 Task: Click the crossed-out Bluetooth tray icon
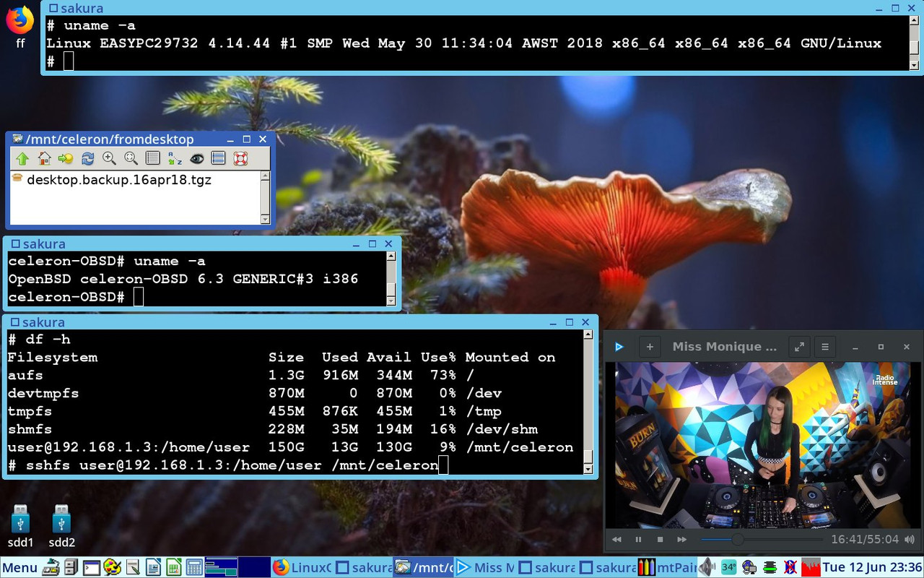click(790, 568)
